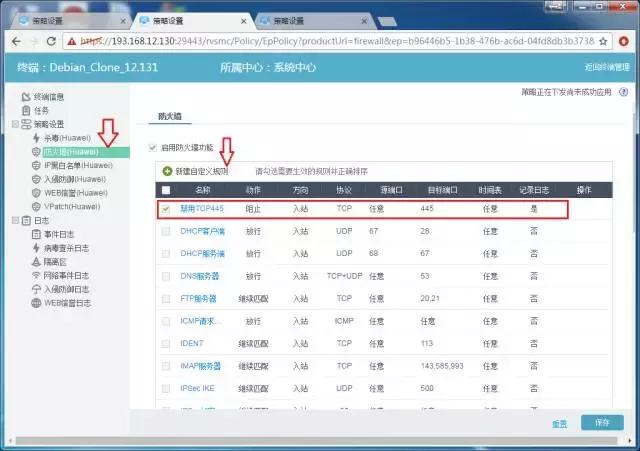Click the virus scan log lightning icon
Viewport: 640px width, 451px height.
36,248
